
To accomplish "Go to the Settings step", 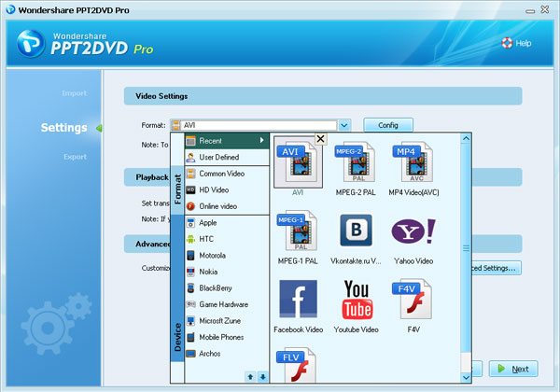I will click(63, 128).
